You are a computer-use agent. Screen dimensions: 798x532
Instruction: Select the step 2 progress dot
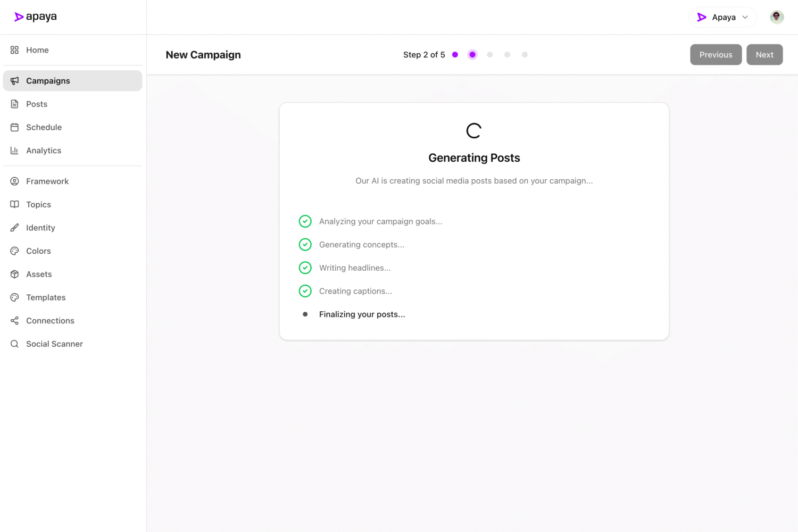[472, 54]
